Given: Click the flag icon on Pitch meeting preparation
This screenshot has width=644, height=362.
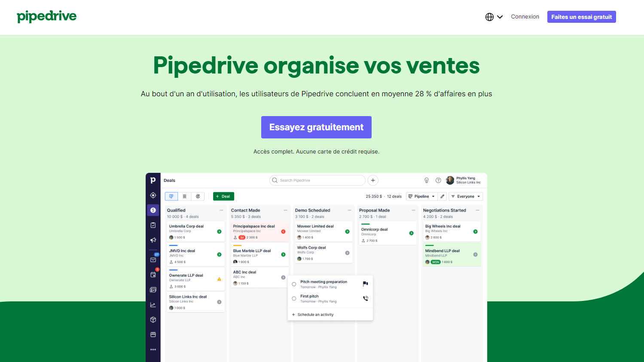Looking at the screenshot, I should 365,284.
